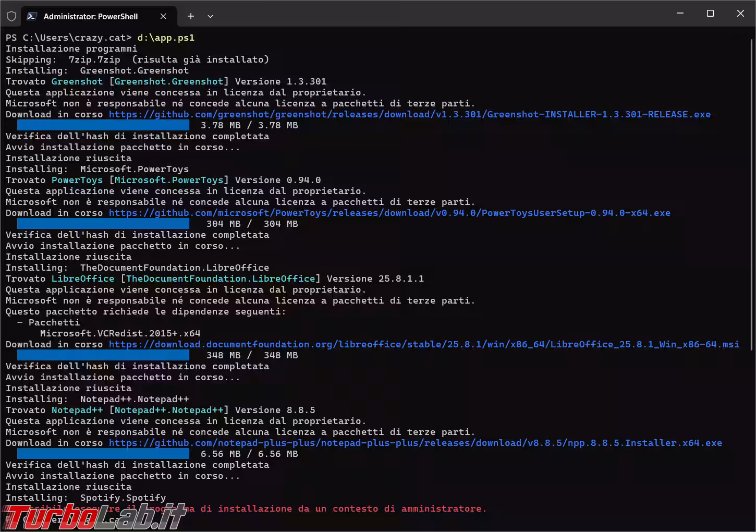Open the Notepad++ npp installer URL

click(415, 443)
